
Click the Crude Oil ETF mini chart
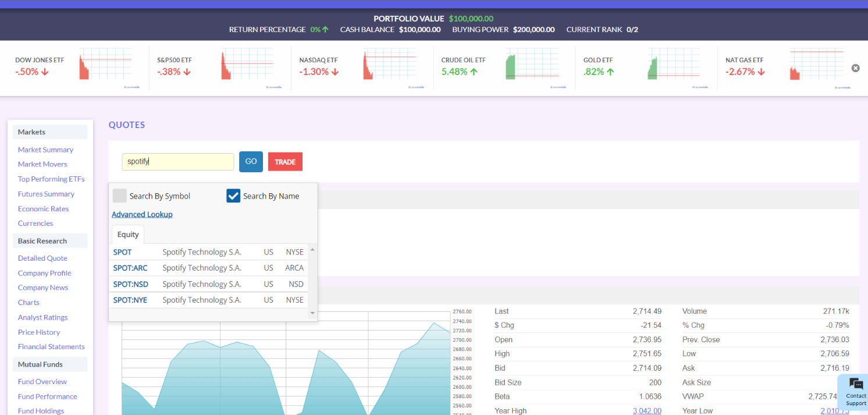click(x=532, y=64)
